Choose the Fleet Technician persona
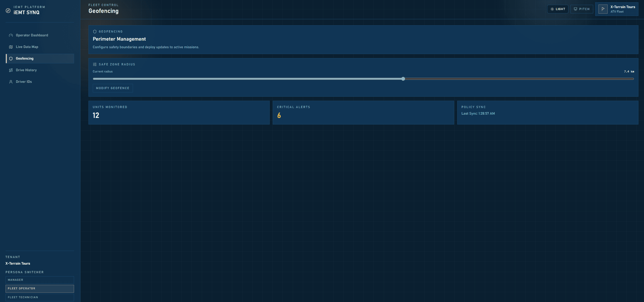 tap(40, 297)
